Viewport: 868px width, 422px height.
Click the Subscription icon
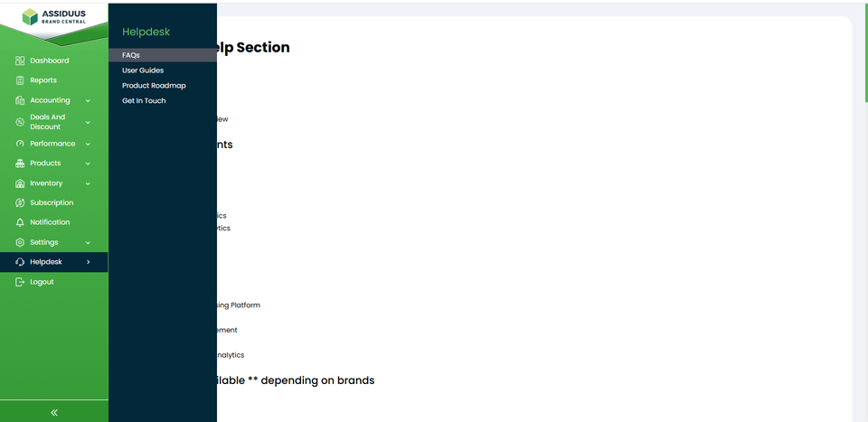click(x=20, y=203)
